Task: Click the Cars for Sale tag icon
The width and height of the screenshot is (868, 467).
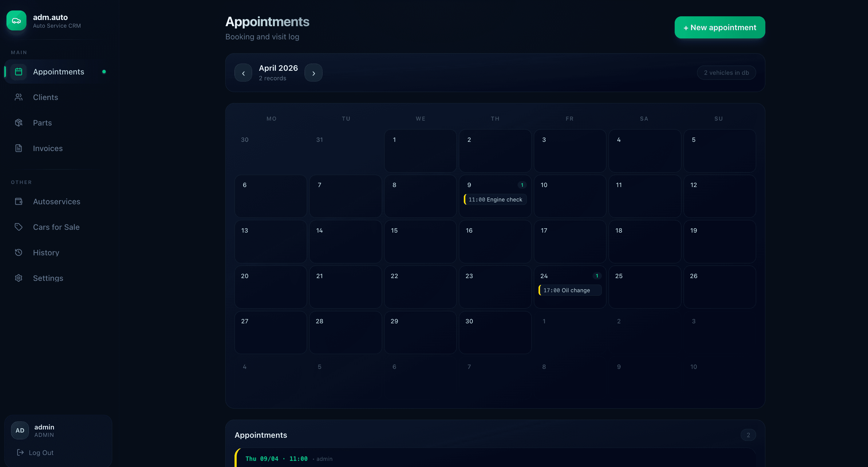Action: coord(18,227)
